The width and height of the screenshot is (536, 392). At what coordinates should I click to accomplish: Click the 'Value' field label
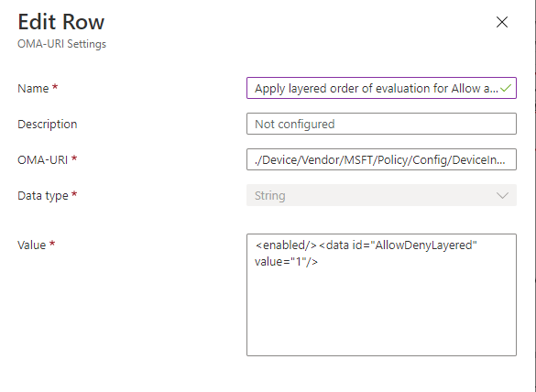31,245
